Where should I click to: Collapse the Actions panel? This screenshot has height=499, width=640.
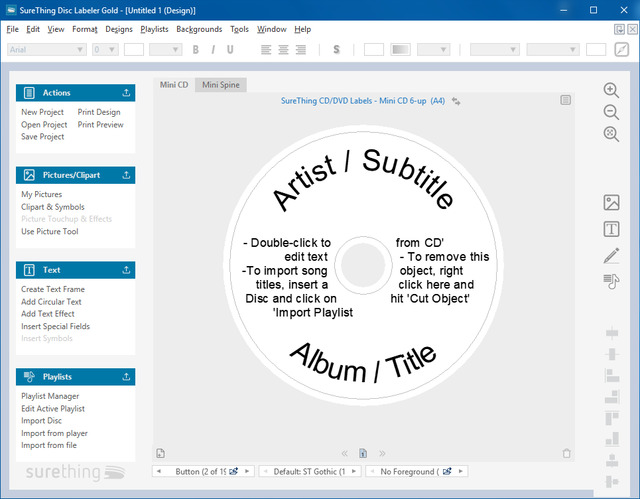126,93
